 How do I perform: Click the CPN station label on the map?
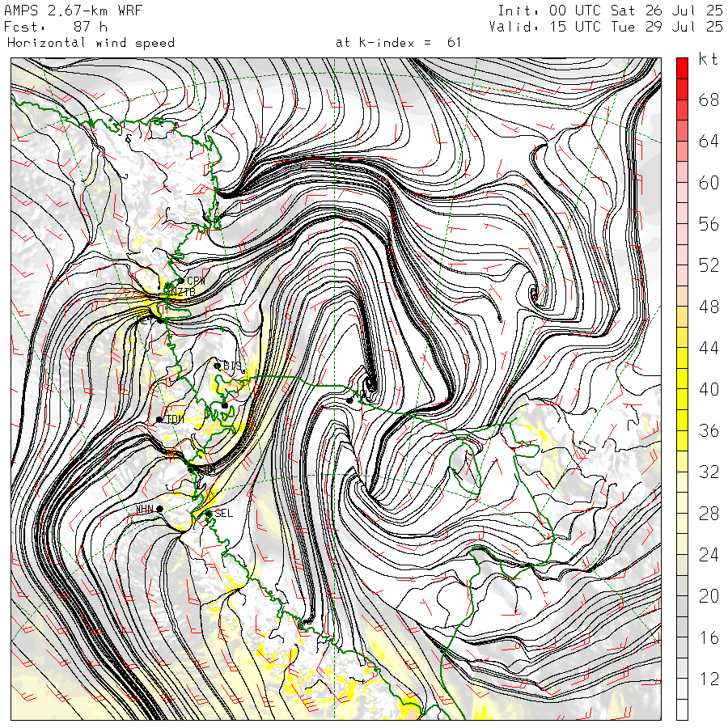pos(196,281)
